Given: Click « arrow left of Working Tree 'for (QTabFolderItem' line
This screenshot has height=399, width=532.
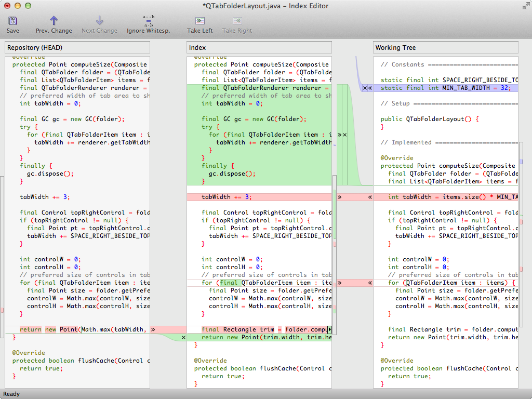Looking at the screenshot, I should [x=370, y=283].
